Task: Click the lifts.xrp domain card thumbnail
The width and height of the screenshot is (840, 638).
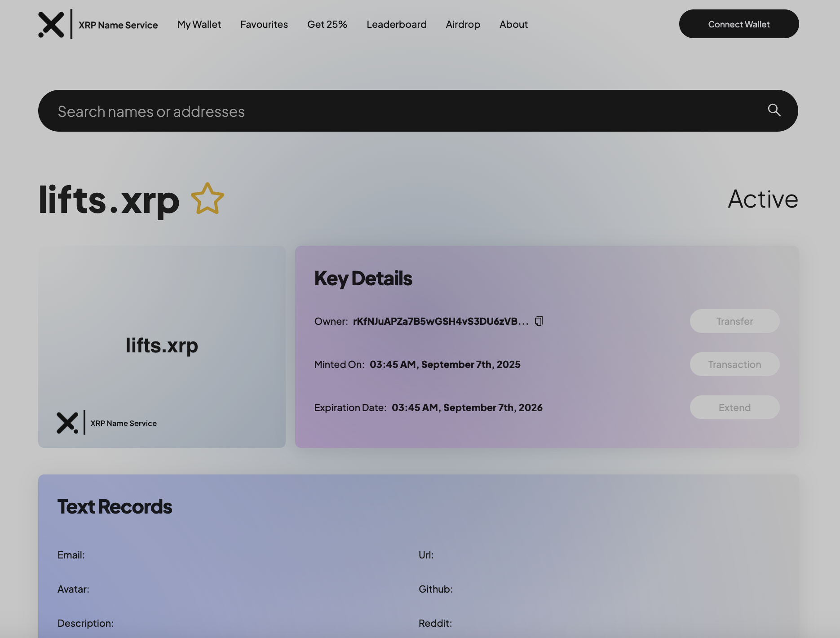Action: click(162, 346)
